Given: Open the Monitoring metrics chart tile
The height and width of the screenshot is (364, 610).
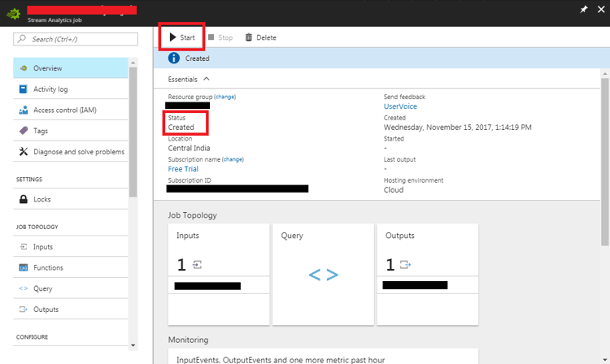Looking at the screenshot, I should pyautogui.click(x=323, y=356).
